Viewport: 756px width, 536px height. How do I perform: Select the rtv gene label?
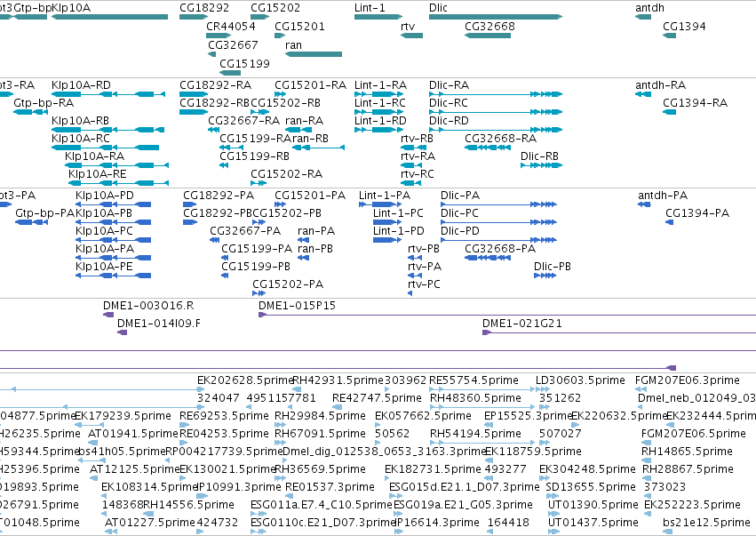[x=408, y=26]
